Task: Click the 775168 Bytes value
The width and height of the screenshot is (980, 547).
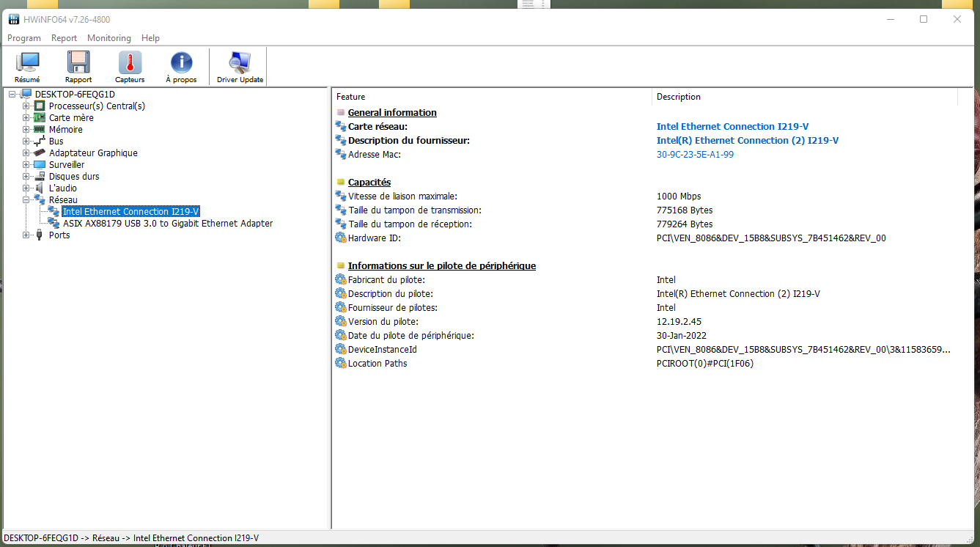Action: (685, 210)
